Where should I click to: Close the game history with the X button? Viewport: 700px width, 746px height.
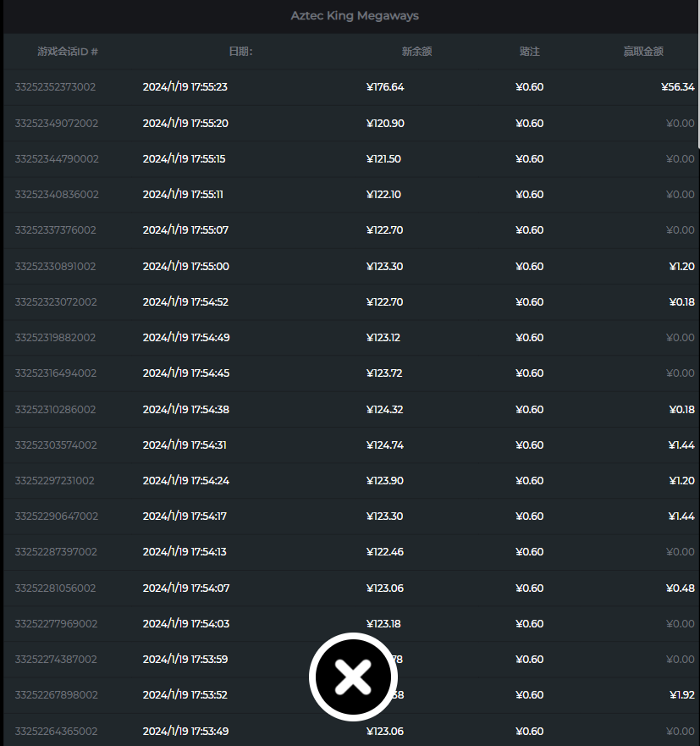pyautogui.click(x=353, y=677)
